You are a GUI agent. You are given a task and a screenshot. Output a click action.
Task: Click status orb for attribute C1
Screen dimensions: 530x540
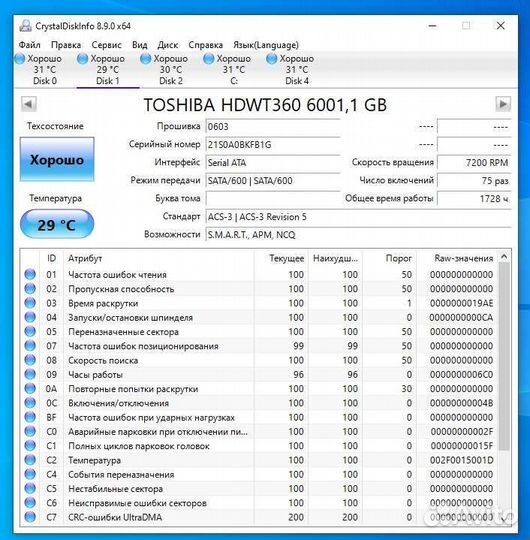[x=30, y=446]
